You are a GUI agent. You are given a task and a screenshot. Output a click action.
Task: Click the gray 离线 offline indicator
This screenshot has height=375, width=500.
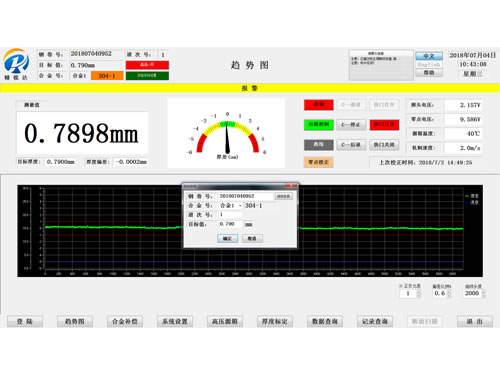pos(318,145)
